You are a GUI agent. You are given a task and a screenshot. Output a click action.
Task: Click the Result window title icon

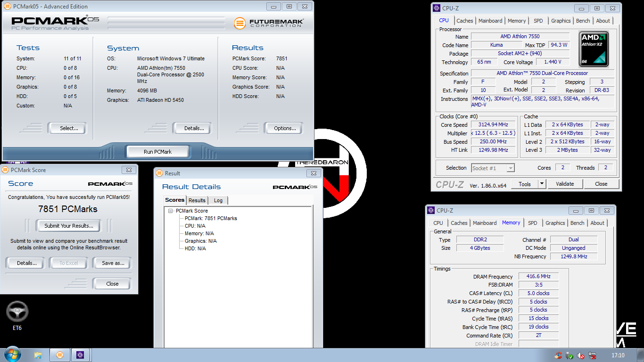pos(159,173)
